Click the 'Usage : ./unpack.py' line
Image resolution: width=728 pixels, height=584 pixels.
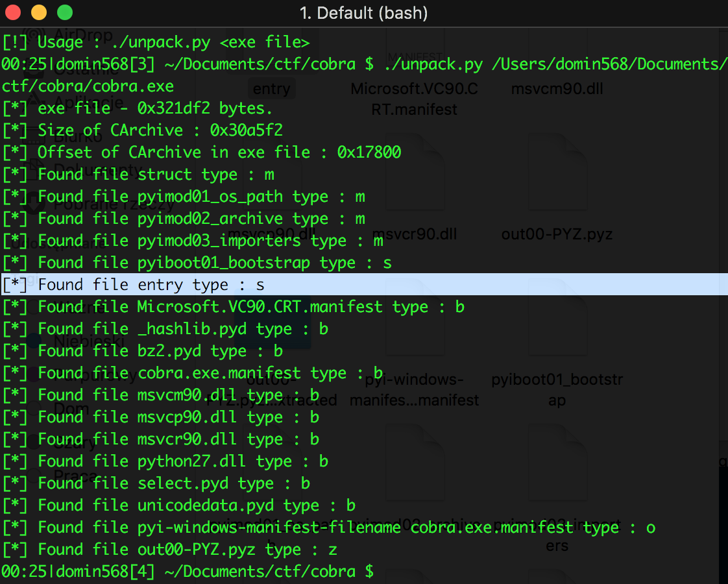(156, 42)
